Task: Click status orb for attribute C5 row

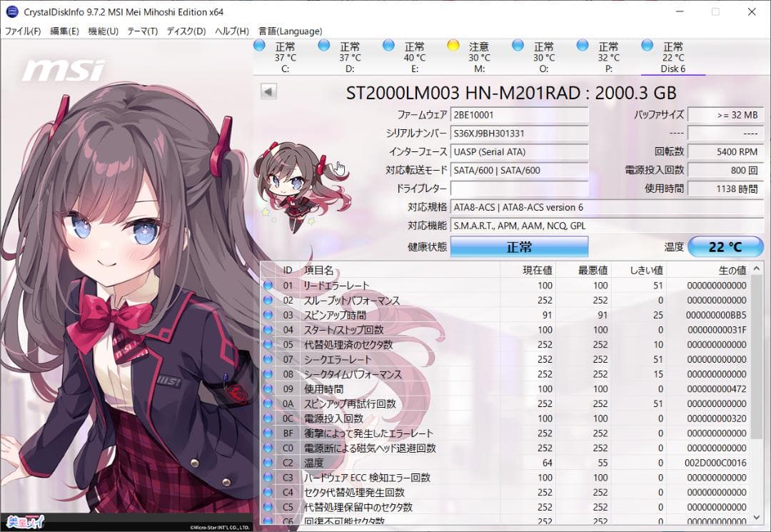Action: pos(268,507)
